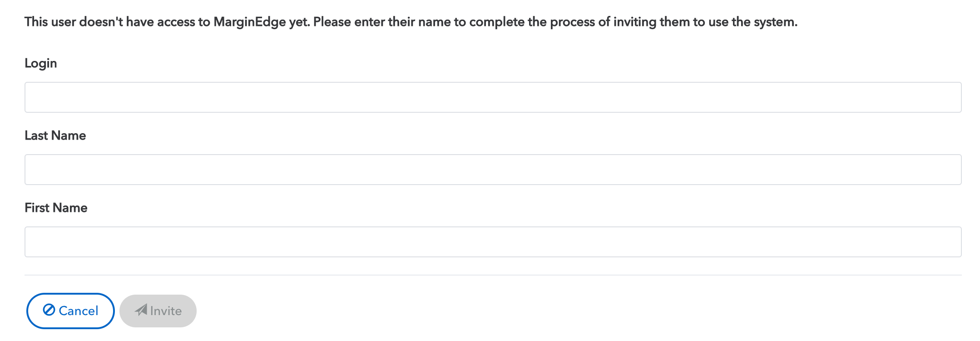
Task: Click the word "MarginEdge" in the message
Action: 250,22
